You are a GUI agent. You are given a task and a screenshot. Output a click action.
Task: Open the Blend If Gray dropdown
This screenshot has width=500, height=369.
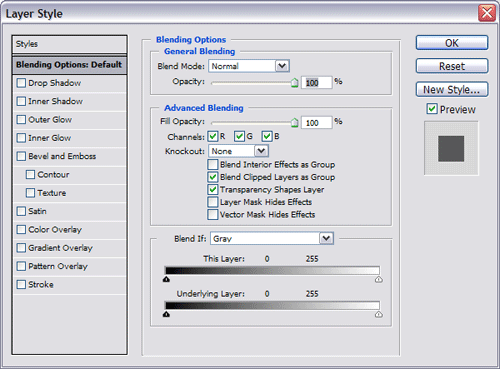326,238
